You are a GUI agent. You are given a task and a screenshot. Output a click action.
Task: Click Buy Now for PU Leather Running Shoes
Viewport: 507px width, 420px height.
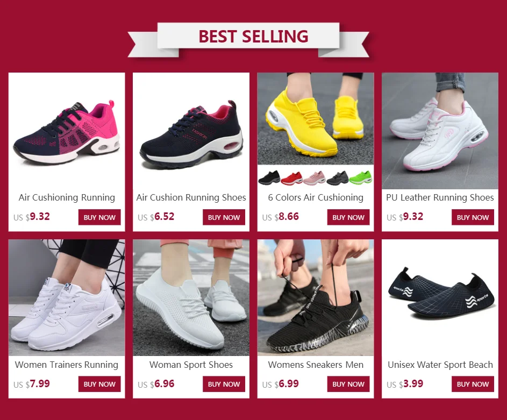[473, 217]
